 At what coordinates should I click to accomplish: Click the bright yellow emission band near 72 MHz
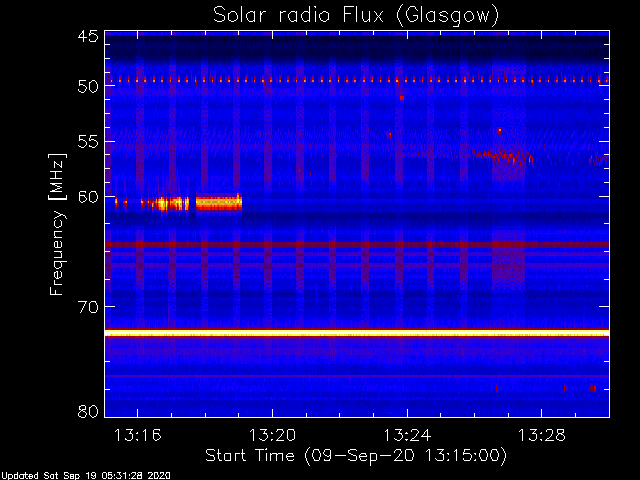coord(357,333)
